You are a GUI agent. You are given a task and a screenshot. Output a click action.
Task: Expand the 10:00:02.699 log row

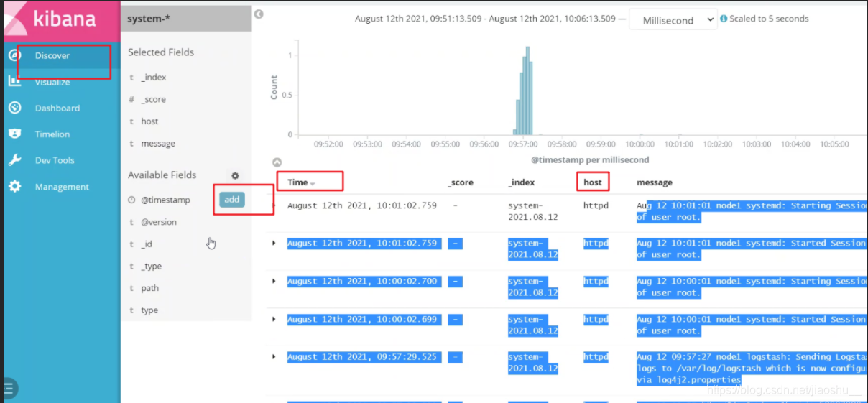tap(274, 319)
